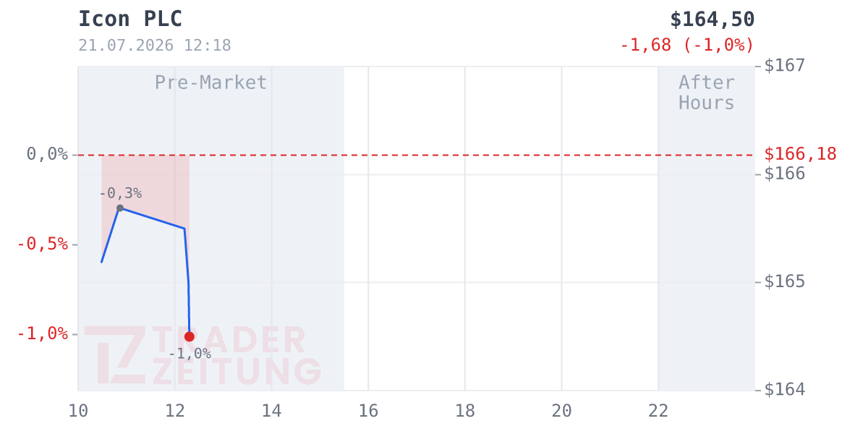Click the red current price dot
This screenshot has height=434, width=868.
tap(190, 336)
